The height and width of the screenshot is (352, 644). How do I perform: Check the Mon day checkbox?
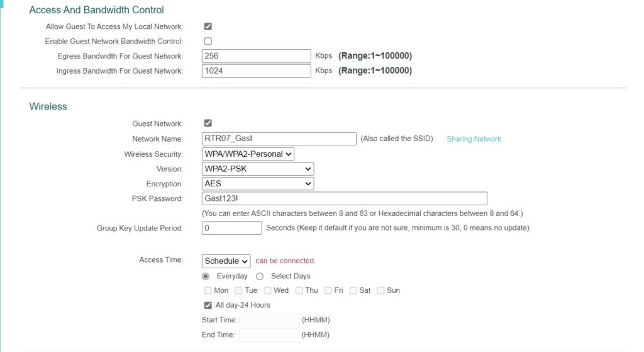point(208,291)
